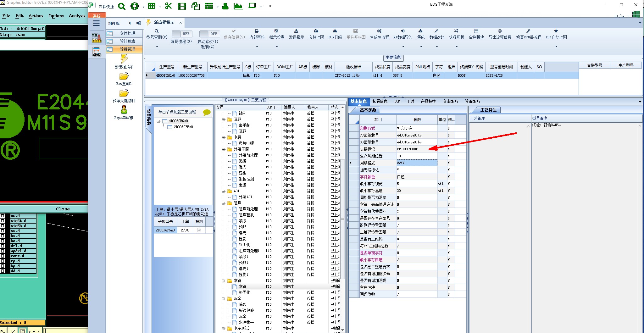Collapse the 沉铜 process tree node
This screenshot has width=644, height=333.
[223, 119]
